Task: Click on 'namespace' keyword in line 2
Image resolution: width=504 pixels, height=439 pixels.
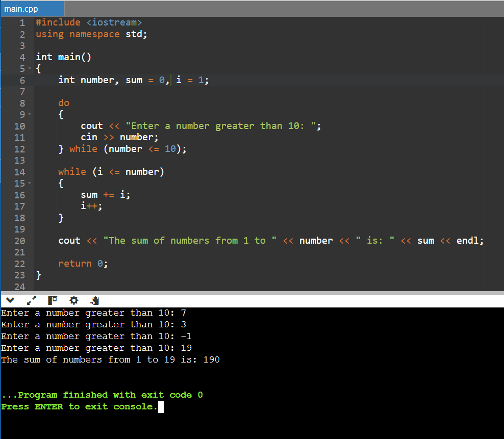Action: pyautogui.click(x=94, y=34)
